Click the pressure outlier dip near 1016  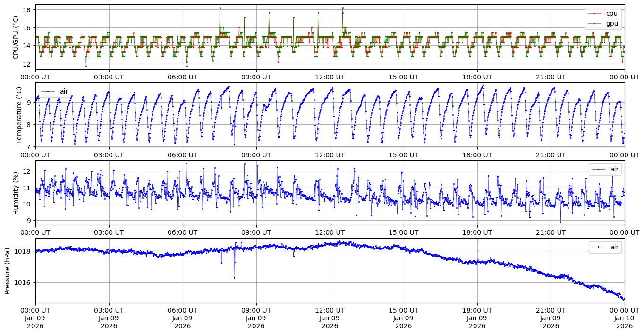tap(234, 278)
